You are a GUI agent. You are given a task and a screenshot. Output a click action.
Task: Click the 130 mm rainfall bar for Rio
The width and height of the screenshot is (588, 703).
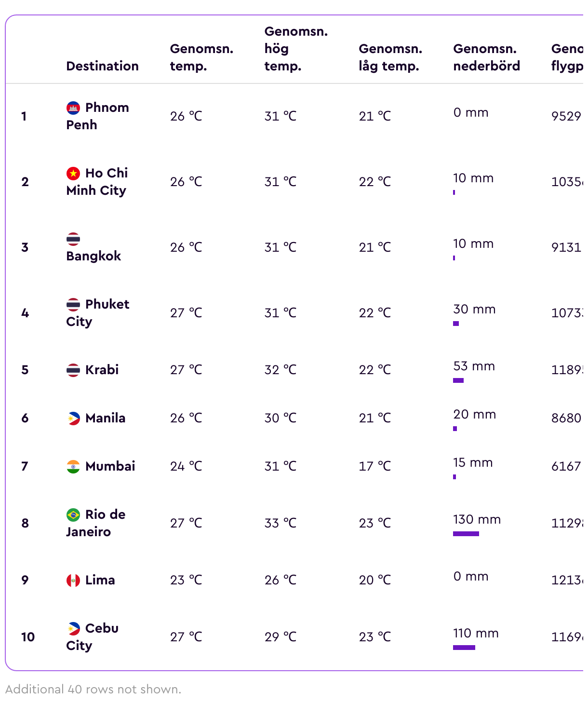pyautogui.click(x=466, y=534)
